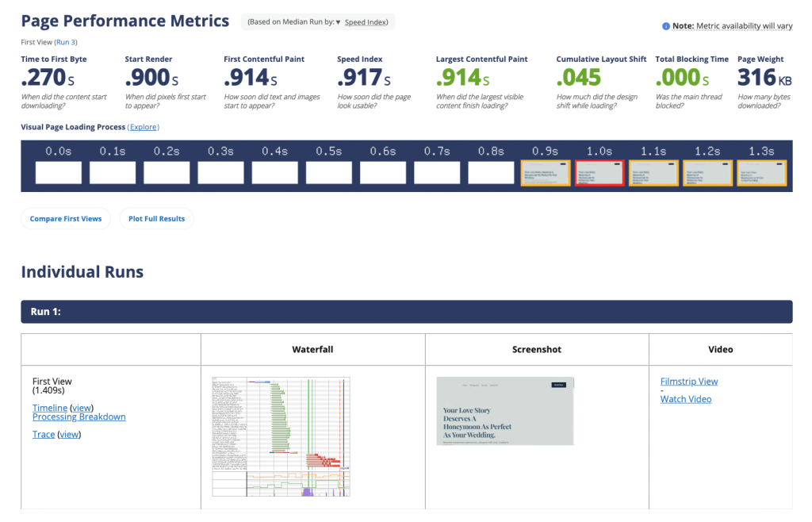Click the Screenshot column header
Screen dimensions: 812x522
click(x=537, y=350)
